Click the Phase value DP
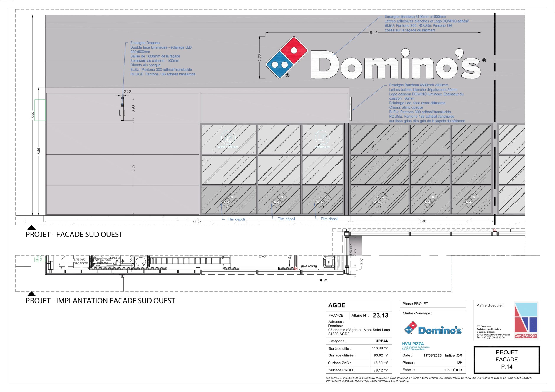Screen dimensions: 555x392 pyautogui.click(x=460, y=363)
